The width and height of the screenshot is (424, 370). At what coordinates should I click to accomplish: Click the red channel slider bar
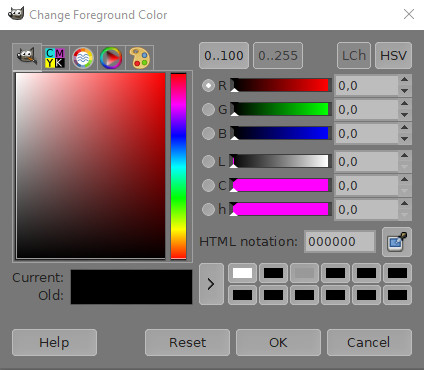coord(281,85)
